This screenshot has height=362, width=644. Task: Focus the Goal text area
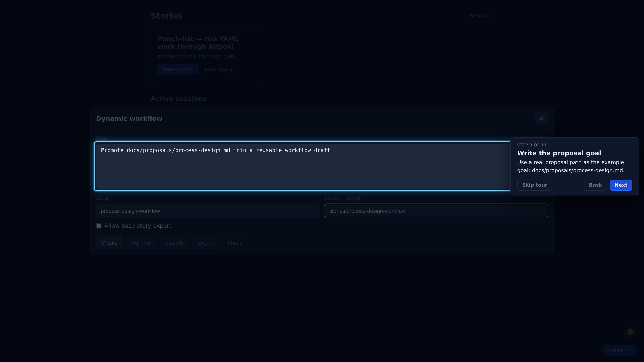[x=303, y=166]
